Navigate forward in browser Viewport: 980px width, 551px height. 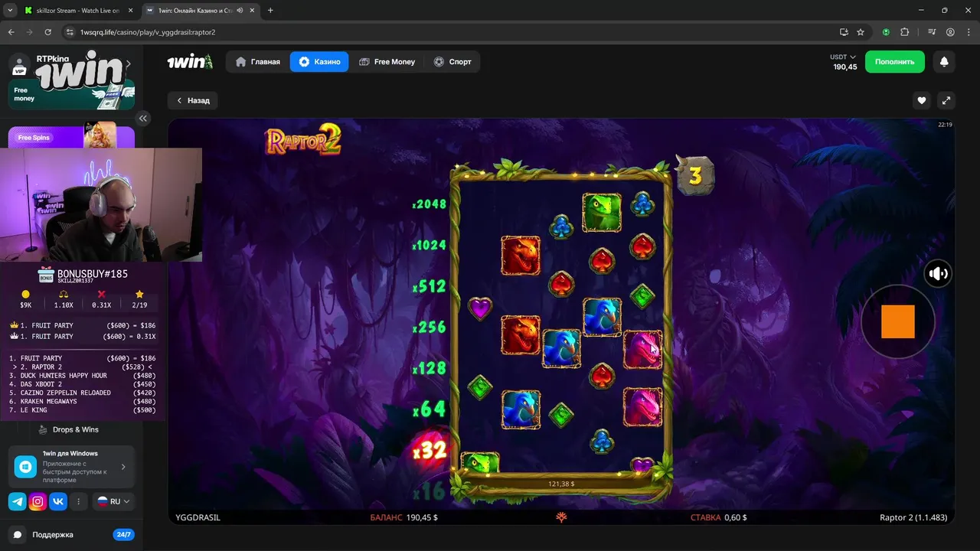tap(29, 32)
